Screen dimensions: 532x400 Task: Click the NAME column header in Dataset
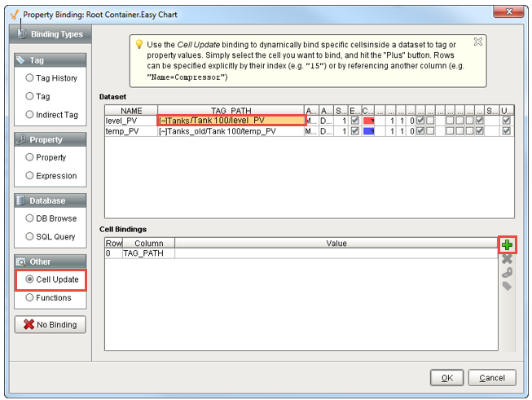coord(131,111)
